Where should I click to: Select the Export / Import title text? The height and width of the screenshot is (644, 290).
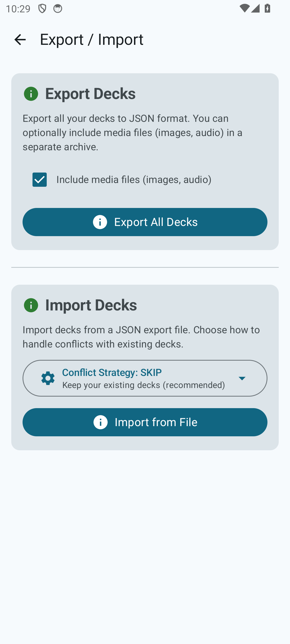pyautogui.click(x=92, y=39)
